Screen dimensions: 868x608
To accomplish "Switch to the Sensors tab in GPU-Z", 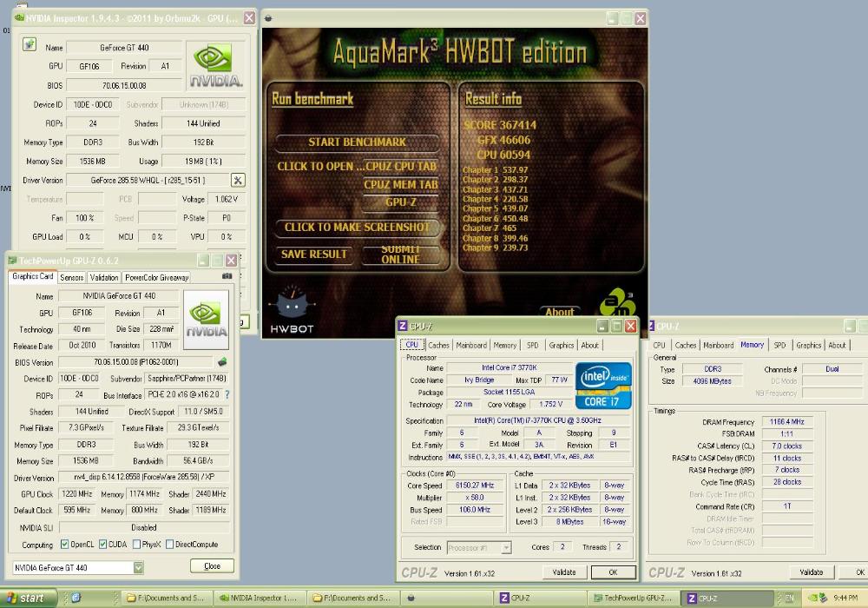I will [71, 277].
